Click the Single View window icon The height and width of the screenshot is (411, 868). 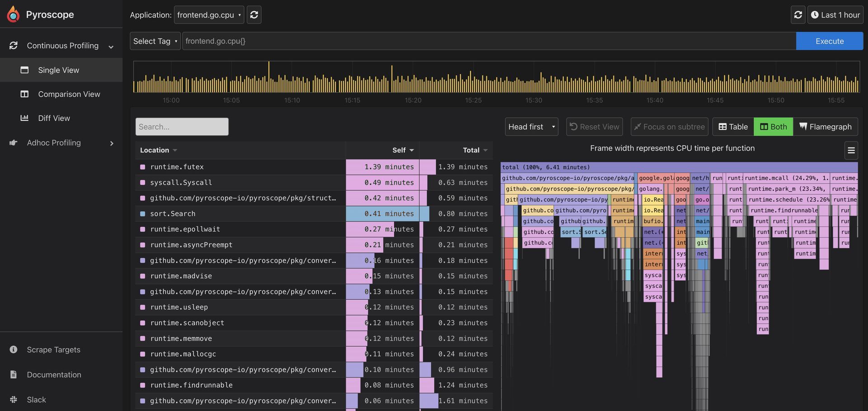pos(24,70)
